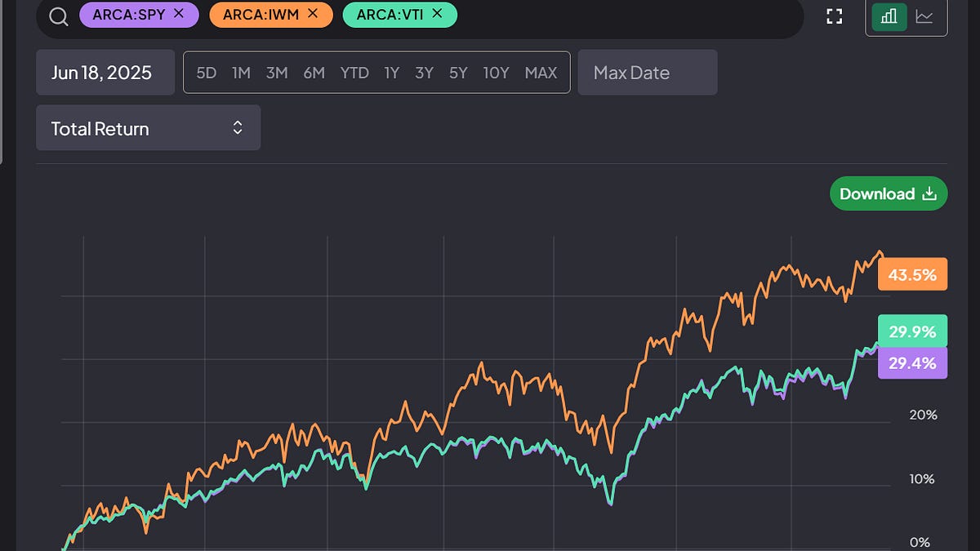The height and width of the screenshot is (551, 980).
Task: Remove the ARCA:VTI ticker chip
Action: [437, 14]
